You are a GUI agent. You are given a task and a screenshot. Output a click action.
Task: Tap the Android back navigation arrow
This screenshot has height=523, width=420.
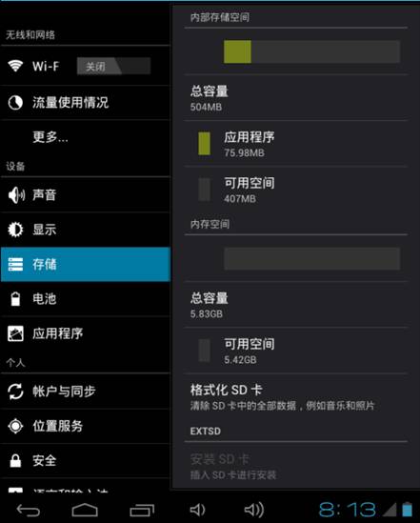click(x=29, y=510)
